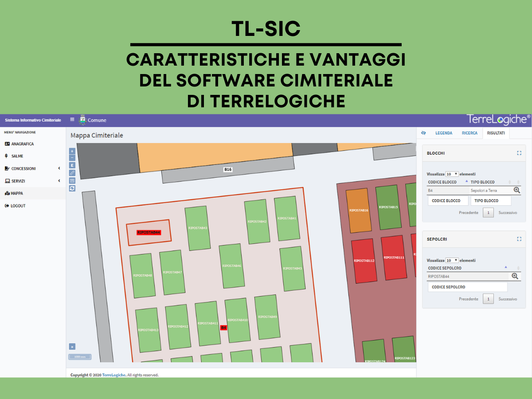The image size is (532, 399).
Task: Click RIPOSTAB44 cell in SEPOLCRI table
Action: pos(468,276)
